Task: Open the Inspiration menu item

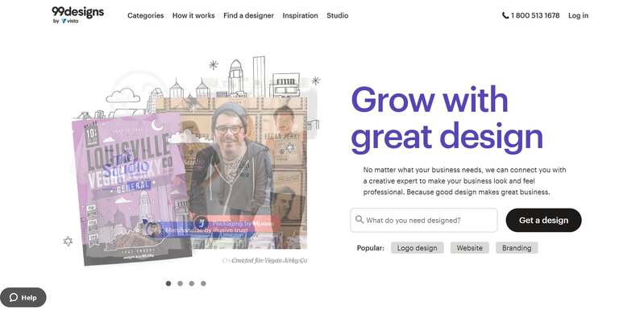Action: [300, 15]
